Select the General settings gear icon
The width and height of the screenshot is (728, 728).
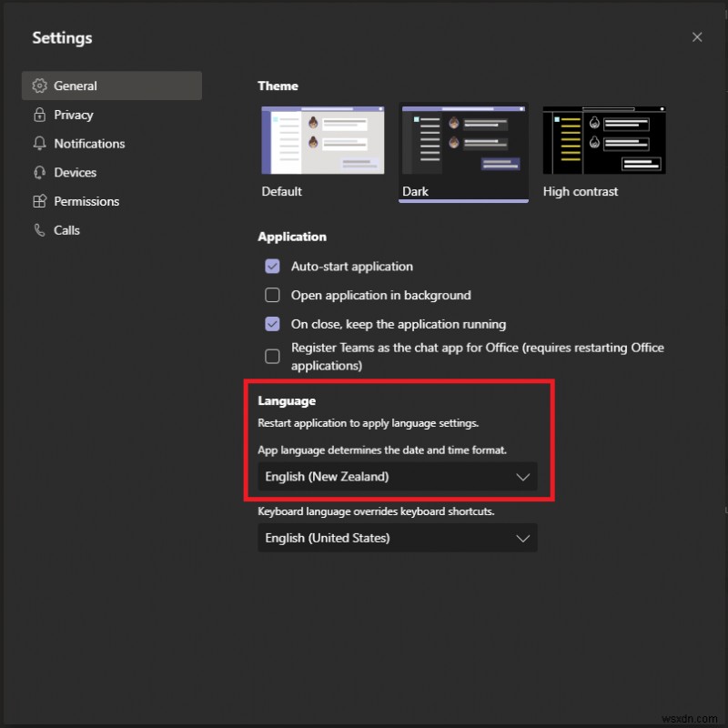click(39, 86)
